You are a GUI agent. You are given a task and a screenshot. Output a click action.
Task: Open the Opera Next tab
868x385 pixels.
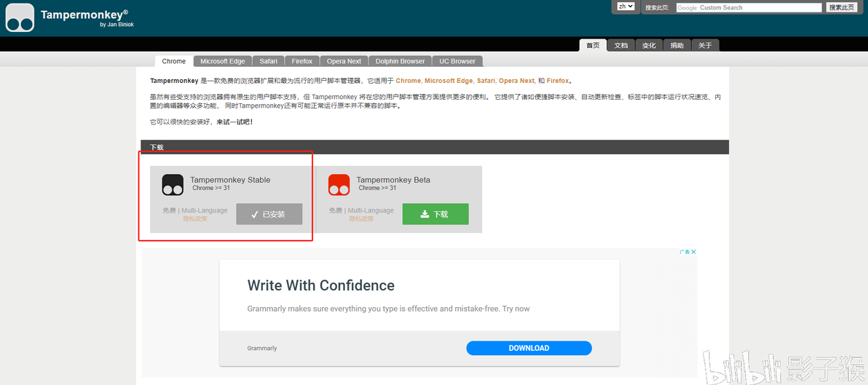pos(344,61)
